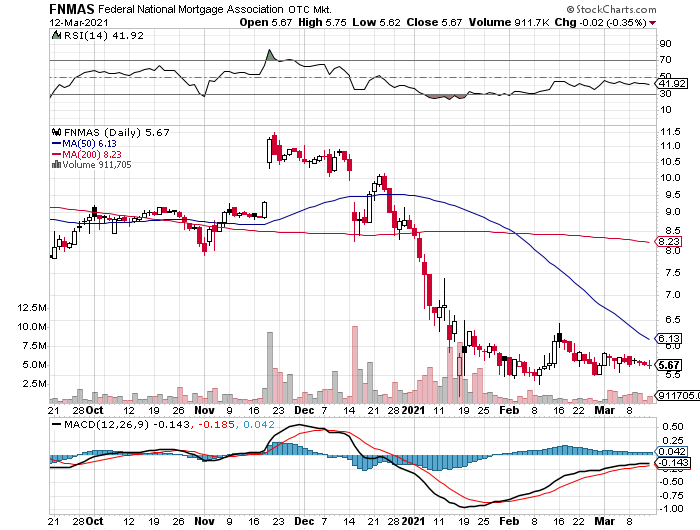
Task: Click the 10.0M volume axis label
Action: pos(32,327)
